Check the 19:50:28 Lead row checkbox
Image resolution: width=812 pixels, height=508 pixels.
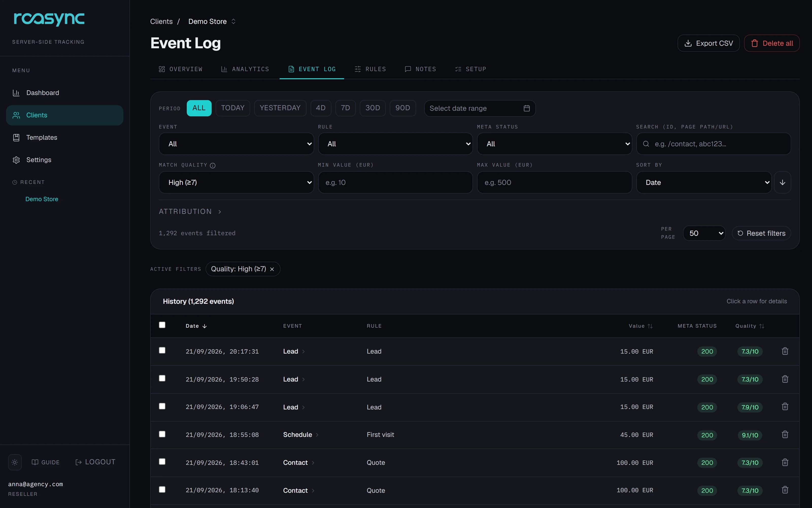pyautogui.click(x=162, y=378)
